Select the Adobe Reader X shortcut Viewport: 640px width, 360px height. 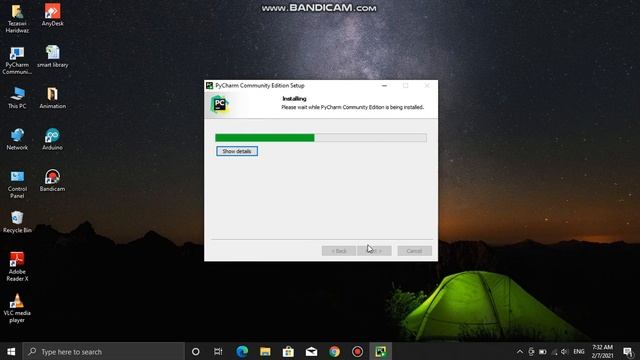coord(17,267)
